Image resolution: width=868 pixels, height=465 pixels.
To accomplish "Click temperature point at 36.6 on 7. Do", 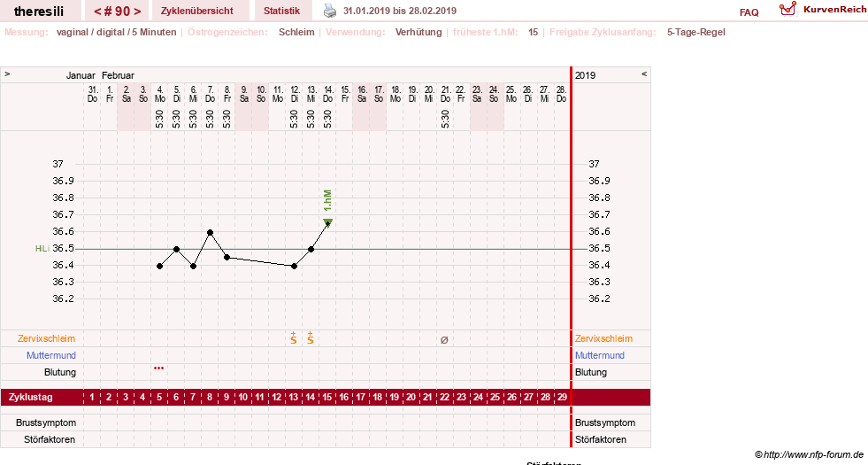I will pyautogui.click(x=211, y=233).
